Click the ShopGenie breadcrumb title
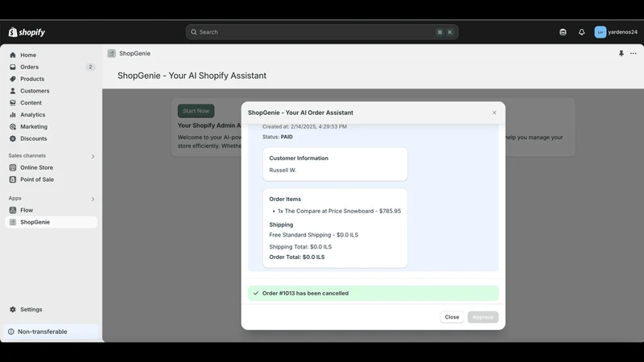The height and width of the screenshot is (362, 644). pos(134,53)
